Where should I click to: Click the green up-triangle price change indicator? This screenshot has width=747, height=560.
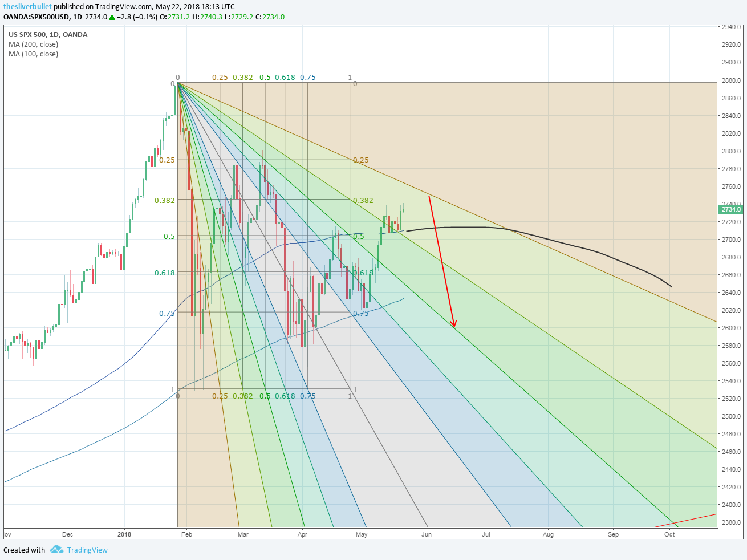coord(112,17)
